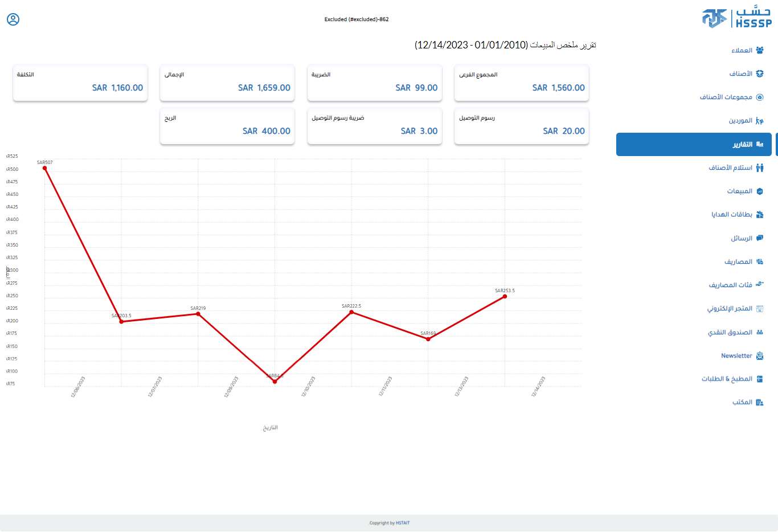Click the suppliers icon in sidebar

[x=759, y=121]
